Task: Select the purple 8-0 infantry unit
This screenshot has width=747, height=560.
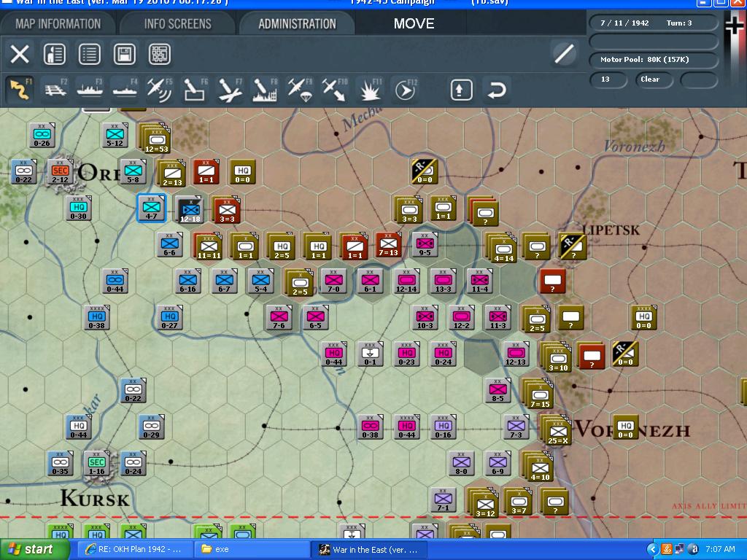Action: click(461, 463)
